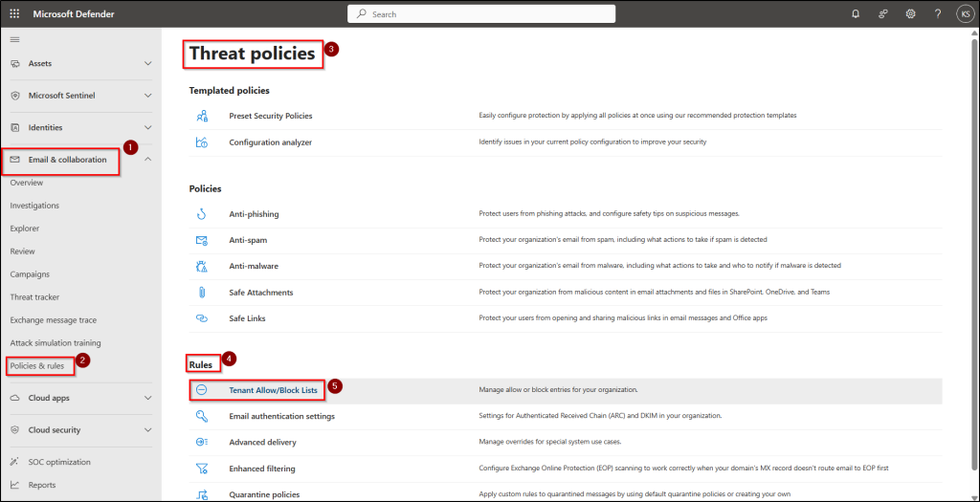The width and height of the screenshot is (980, 502).
Task: Click the notifications bell icon
Action: (855, 14)
